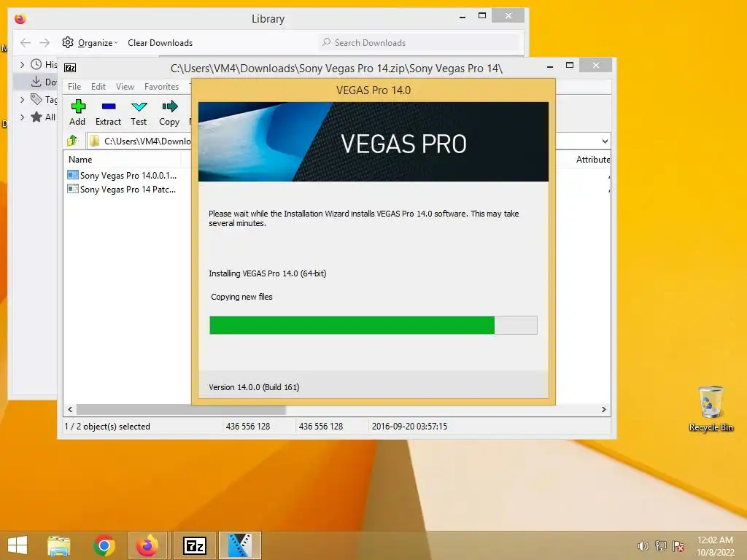
Task: Click the horizontal scrollbar thumb in 7-Zip
Action: [181, 410]
